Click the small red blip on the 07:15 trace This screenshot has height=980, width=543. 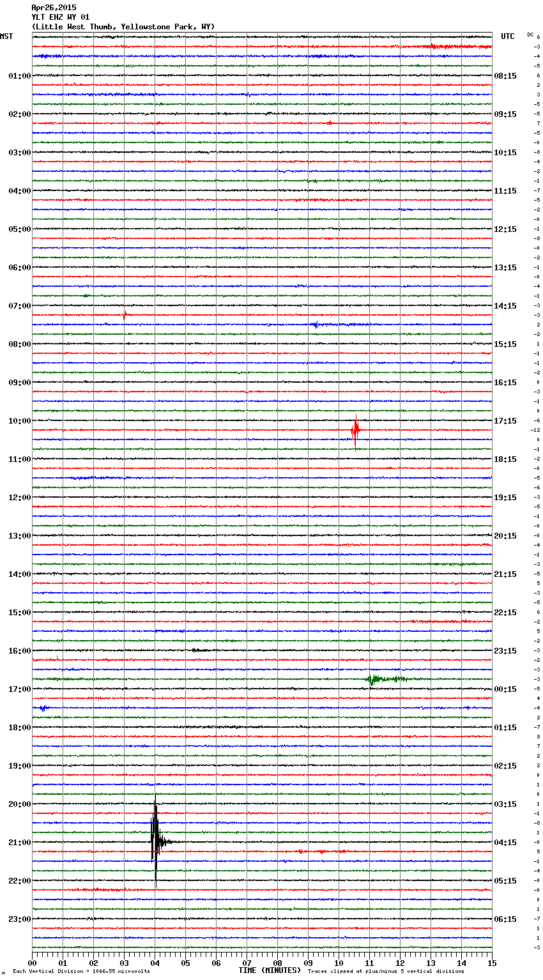coord(125,314)
